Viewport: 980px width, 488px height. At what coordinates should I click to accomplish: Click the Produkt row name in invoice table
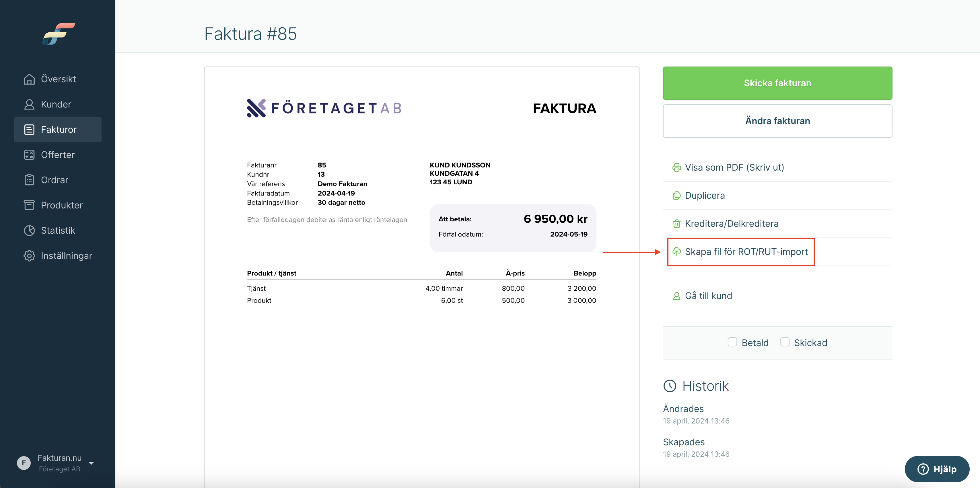pyautogui.click(x=259, y=300)
